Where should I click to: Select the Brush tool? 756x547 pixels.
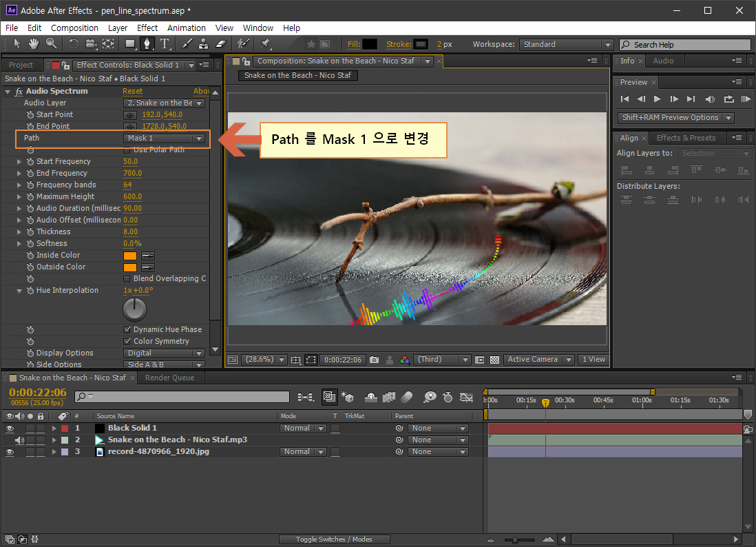pyautogui.click(x=187, y=44)
